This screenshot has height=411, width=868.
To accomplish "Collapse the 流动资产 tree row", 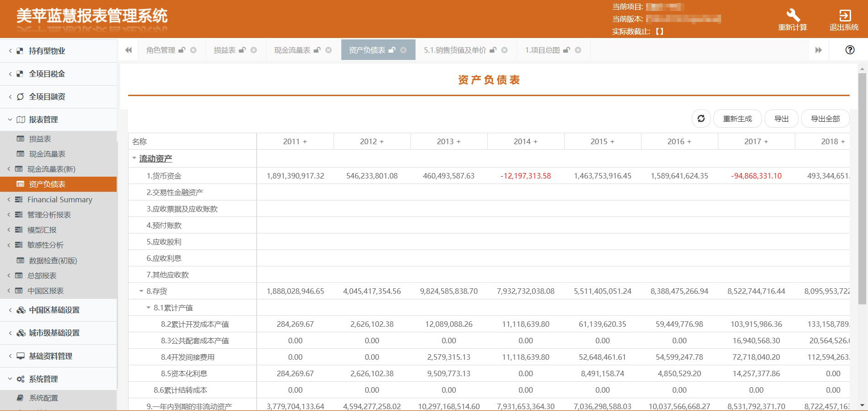I will tap(134, 158).
